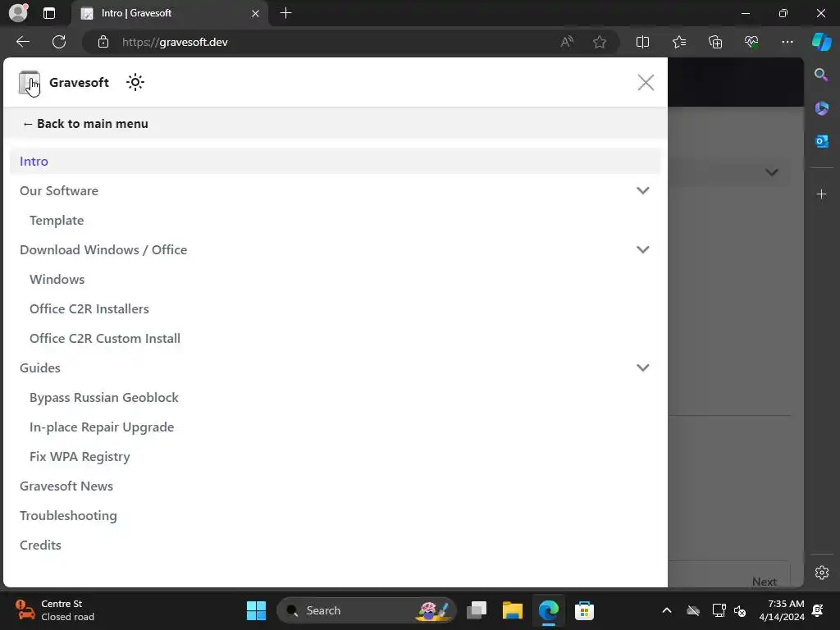Image resolution: width=840 pixels, height=630 pixels.
Task: Toggle the light/dark mode sun icon
Action: 135,82
